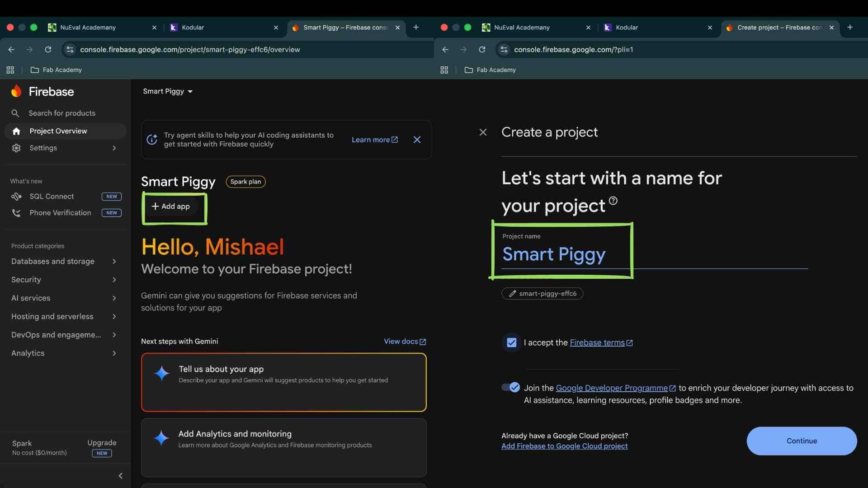Click the left window address bar URL
868x488 pixels.
coord(190,49)
